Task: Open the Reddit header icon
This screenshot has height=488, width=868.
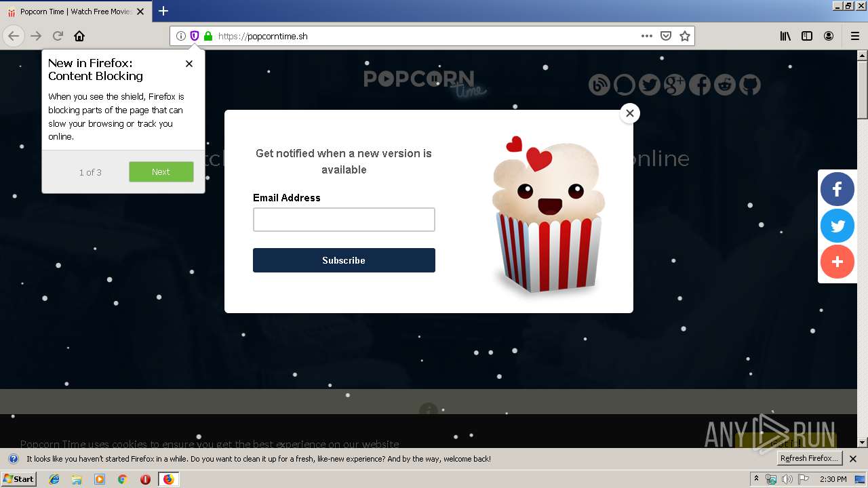Action: pos(725,85)
